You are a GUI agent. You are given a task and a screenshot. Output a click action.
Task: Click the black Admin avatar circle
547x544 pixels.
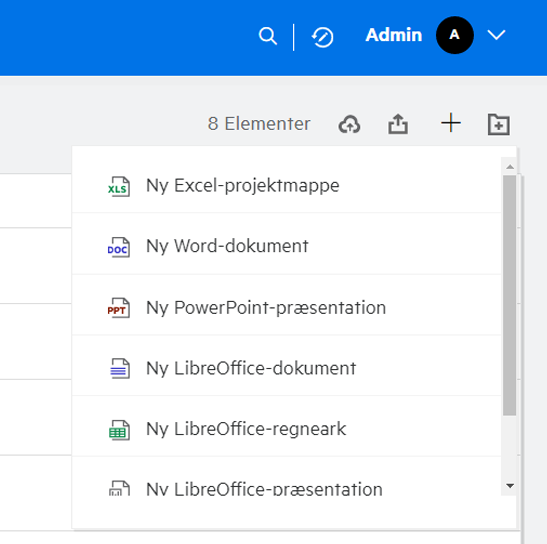[455, 35]
